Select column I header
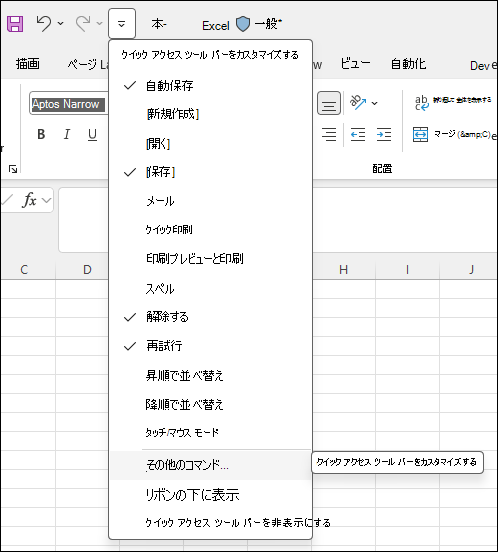 407,270
